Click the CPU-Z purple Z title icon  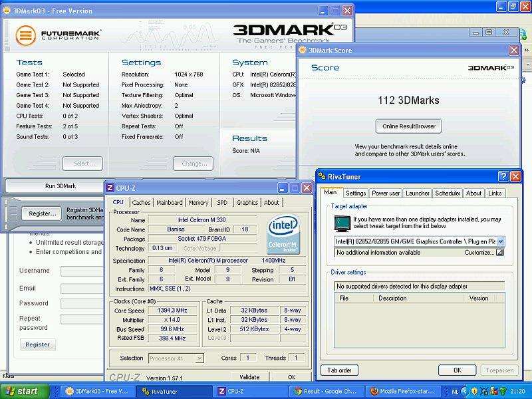pos(110,188)
